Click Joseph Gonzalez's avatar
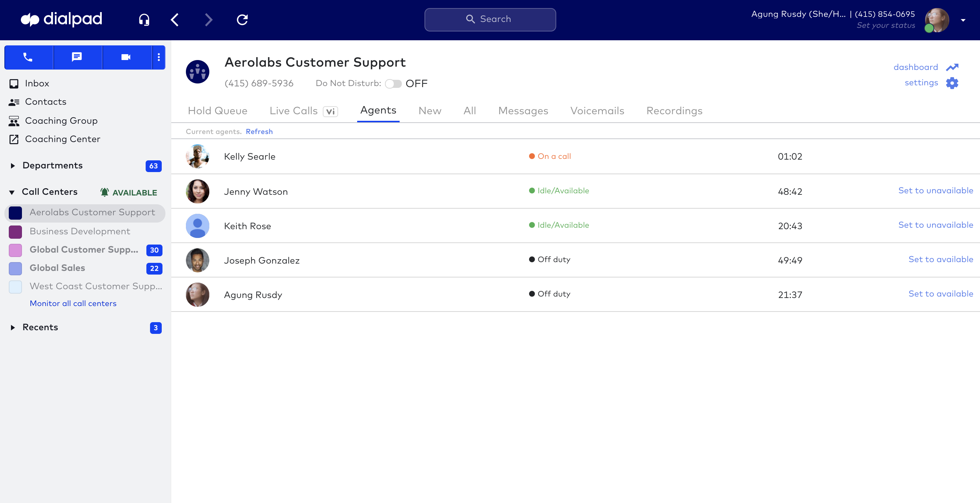Image resolution: width=980 pixels, height=503 pixels. 198,260
